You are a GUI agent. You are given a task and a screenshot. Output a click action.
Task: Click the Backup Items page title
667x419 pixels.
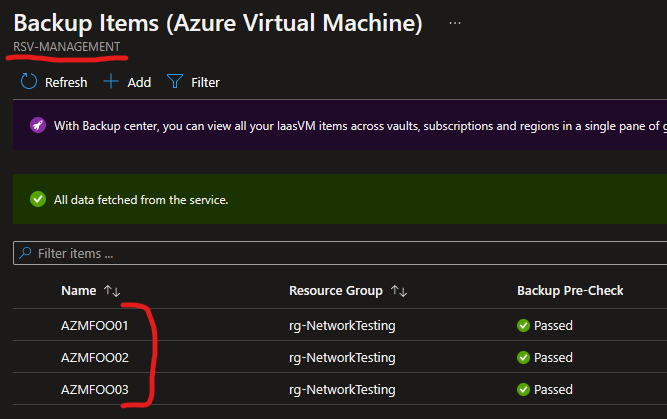tap(218, 23)
